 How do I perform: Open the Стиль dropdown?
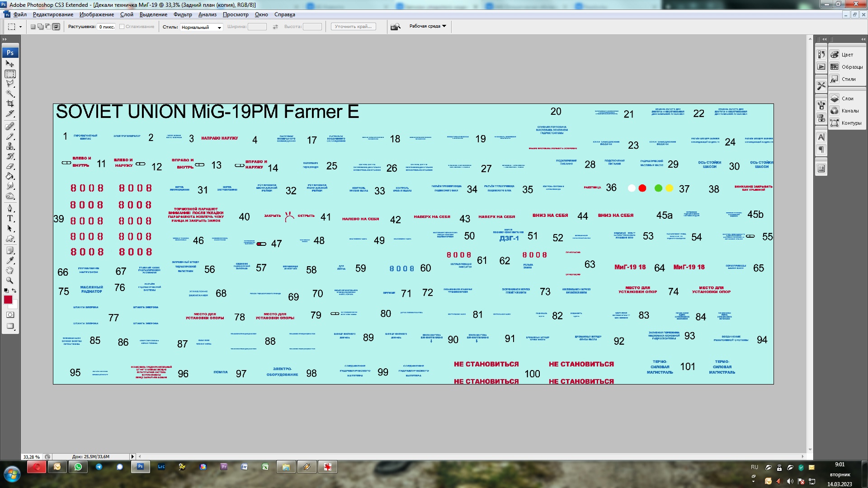coord(201,27)
